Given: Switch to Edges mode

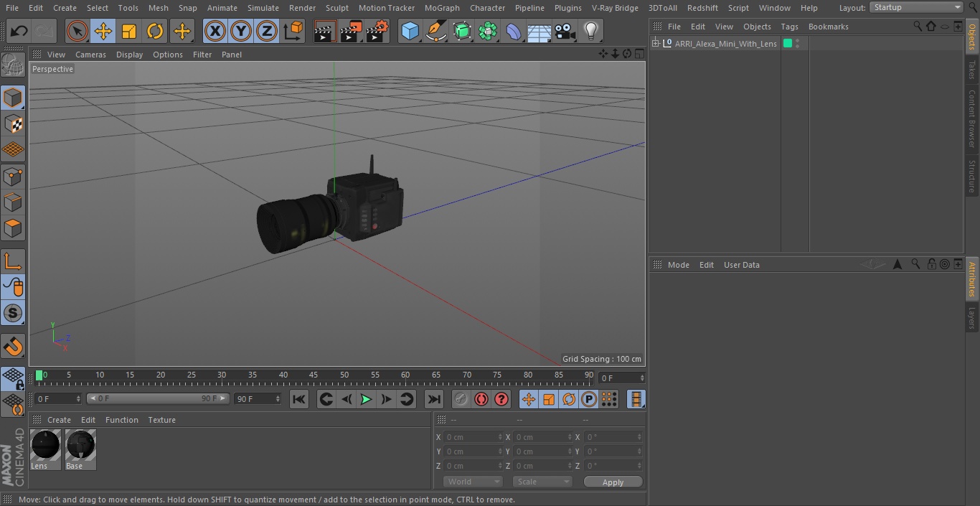Looking at the screenshot, I should [13, 202].
